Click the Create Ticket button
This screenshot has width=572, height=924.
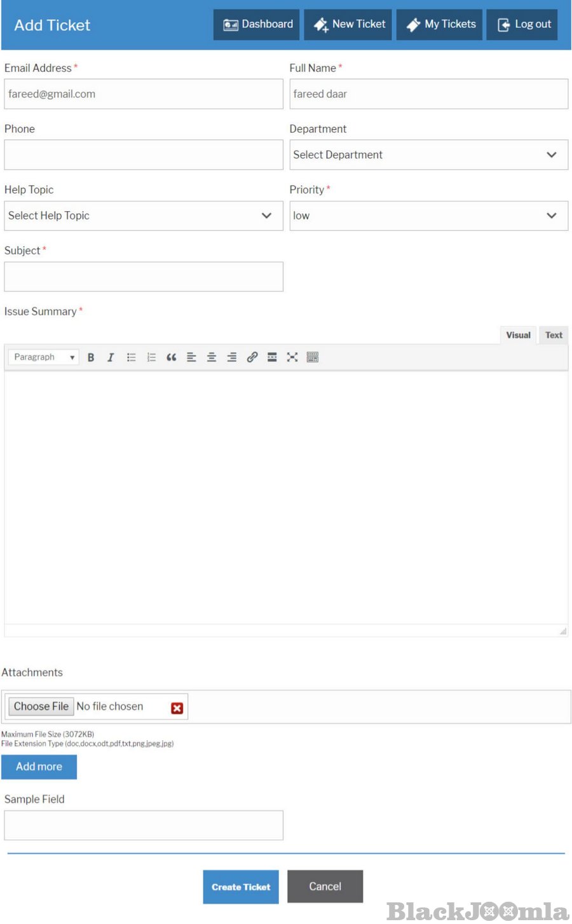tap(241, 887)
